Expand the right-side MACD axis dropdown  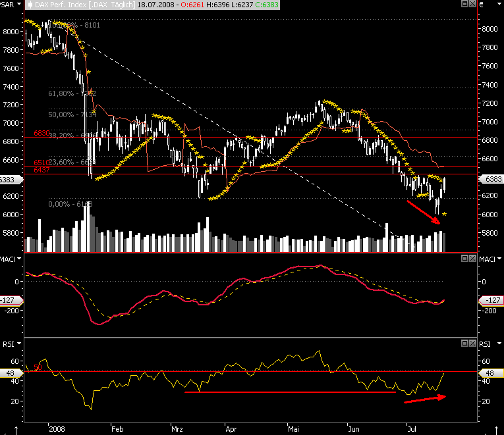(499, 259)
